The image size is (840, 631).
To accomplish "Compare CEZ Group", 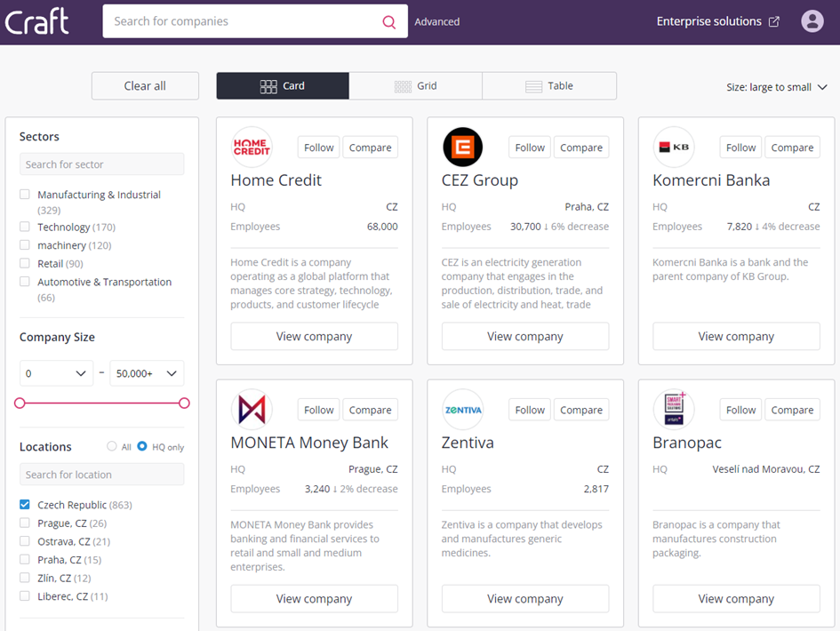I will click(x=581, y=148).
